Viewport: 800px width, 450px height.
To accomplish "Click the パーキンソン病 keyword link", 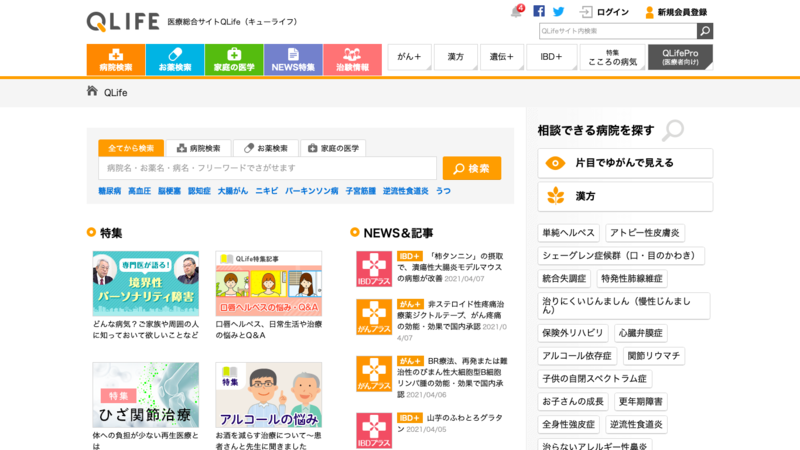I will pos(311,191).
